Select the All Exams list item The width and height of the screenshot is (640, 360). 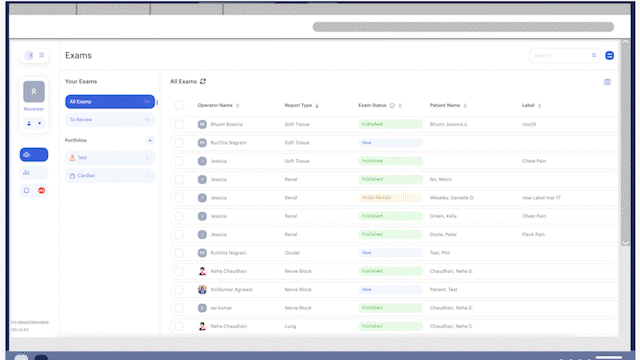110,102
